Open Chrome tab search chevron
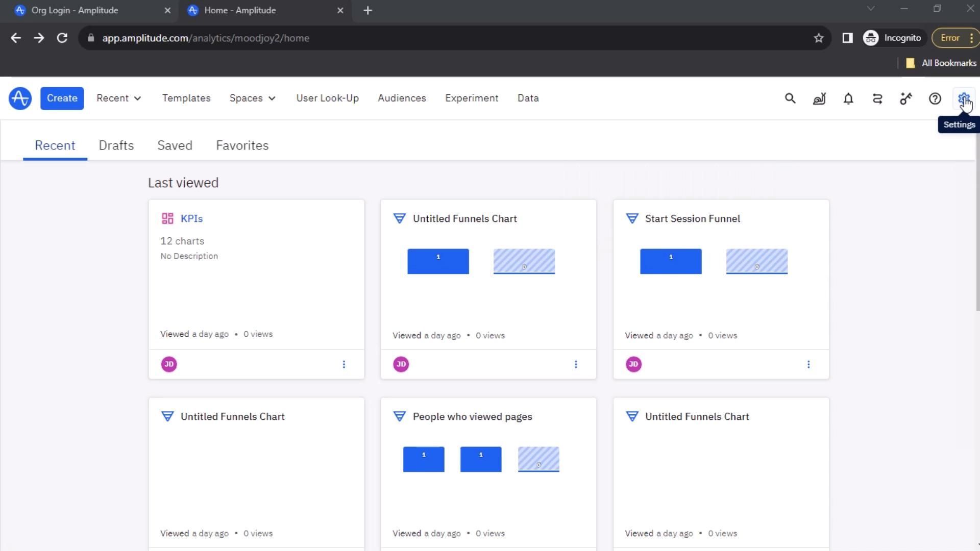 coord(870,9)
